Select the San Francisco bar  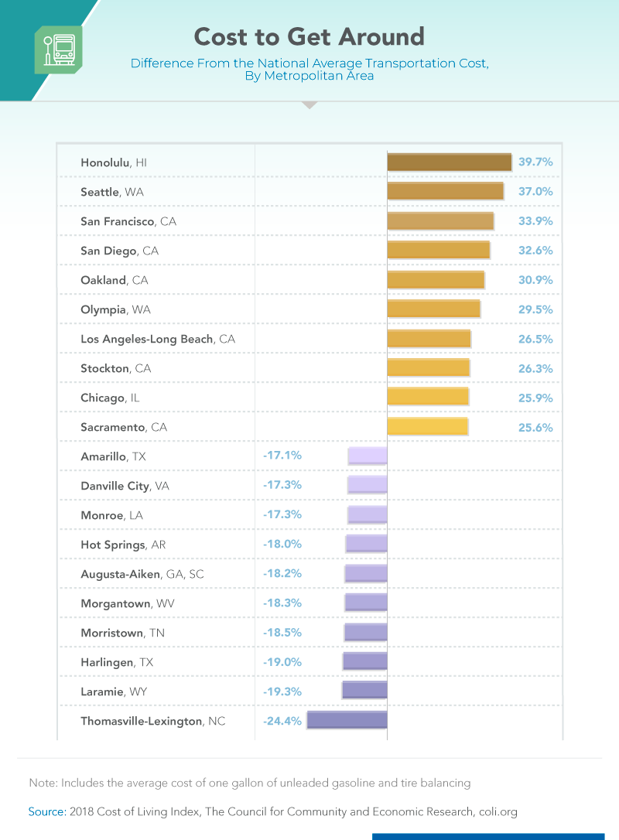(440, 221)
